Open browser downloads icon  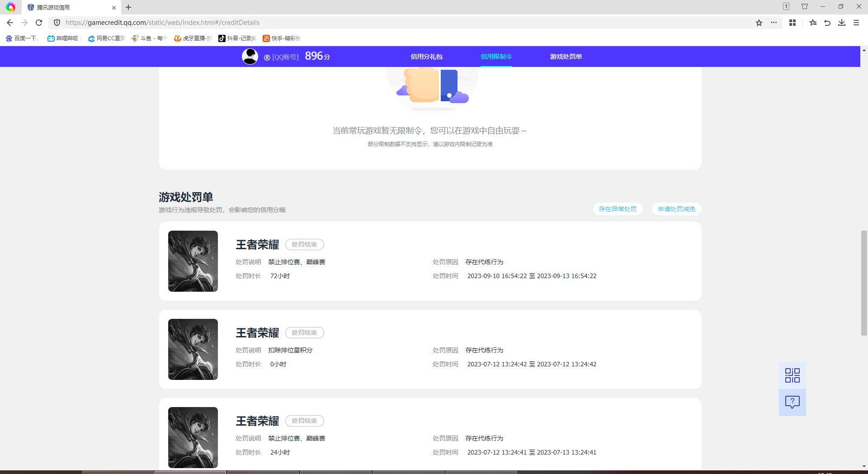coord(842,23)
